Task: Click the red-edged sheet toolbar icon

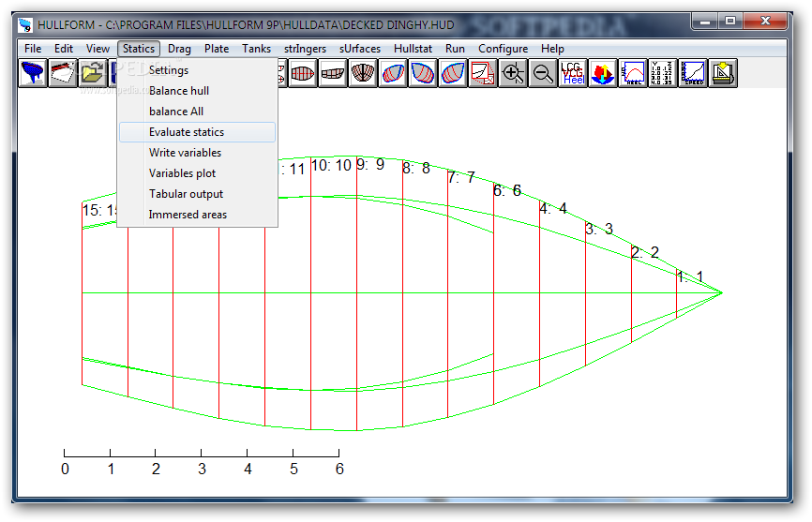Action: (63, 73)
